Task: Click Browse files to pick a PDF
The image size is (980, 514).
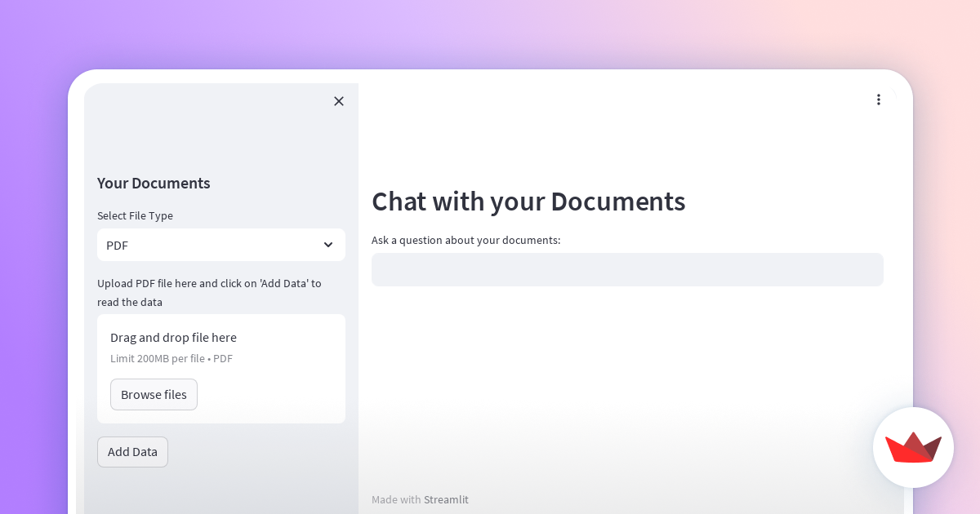Action: [x=154, y=394]
